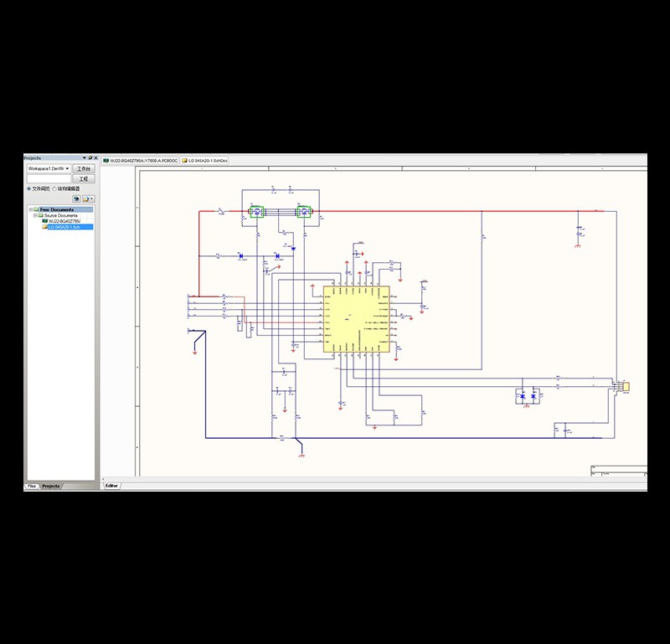
Task: Click the horizontal scrollbar left arrow
Action: point(103,480)
